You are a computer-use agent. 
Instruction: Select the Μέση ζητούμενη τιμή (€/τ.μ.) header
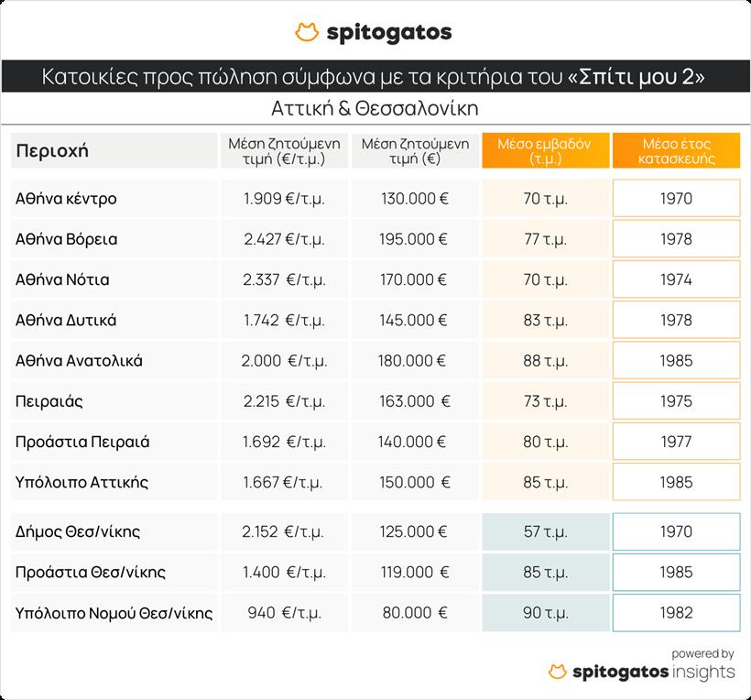(x=284, y=151)
